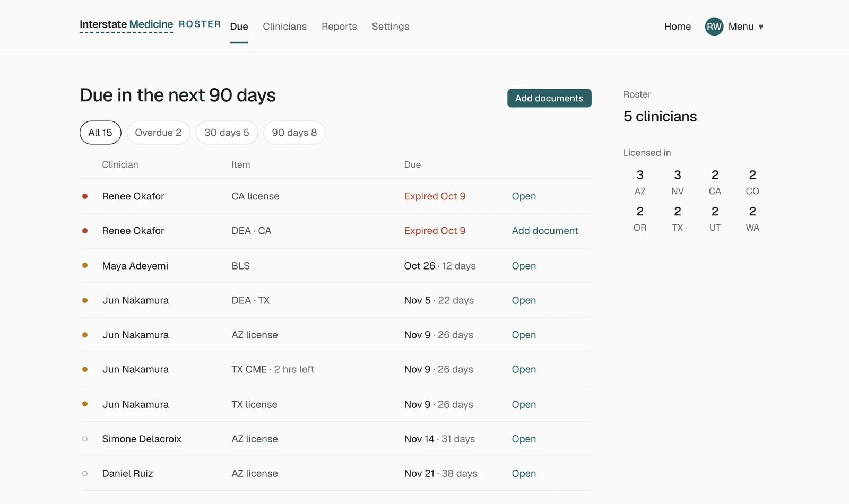The image size is (849, 504).
Task: Click the Add documents button
Action: [x=549, y=98]
